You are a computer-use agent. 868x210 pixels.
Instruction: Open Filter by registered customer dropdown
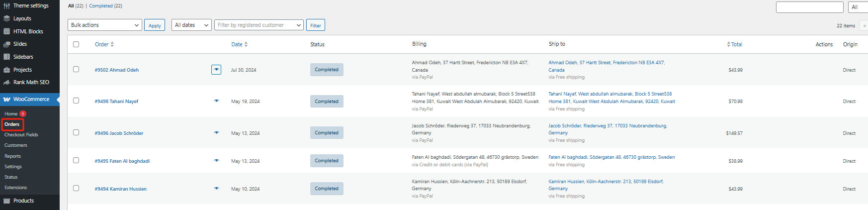point(259,25)
